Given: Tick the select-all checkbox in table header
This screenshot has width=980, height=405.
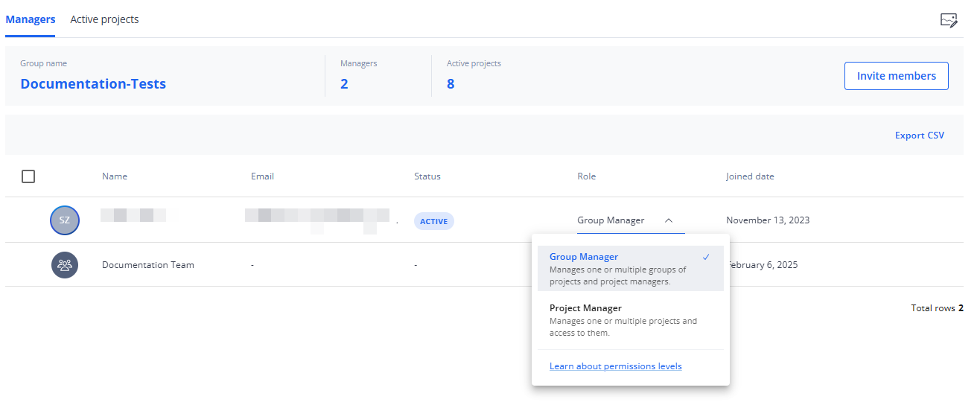Looking at the screenshot, I should [x=28, y=176].
